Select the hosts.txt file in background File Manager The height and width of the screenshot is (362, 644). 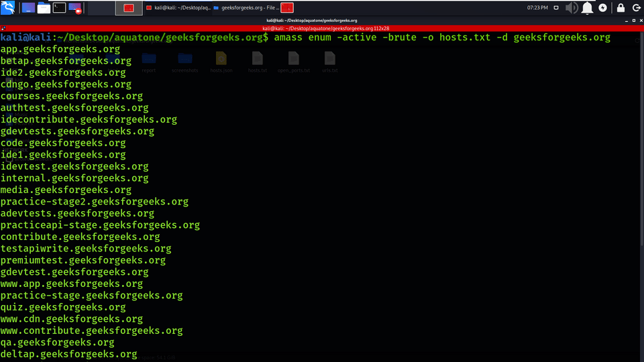click(x=258, y=62)
